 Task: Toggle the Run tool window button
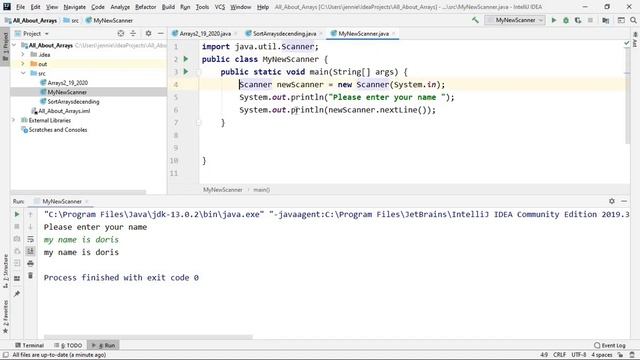point(103,345)
